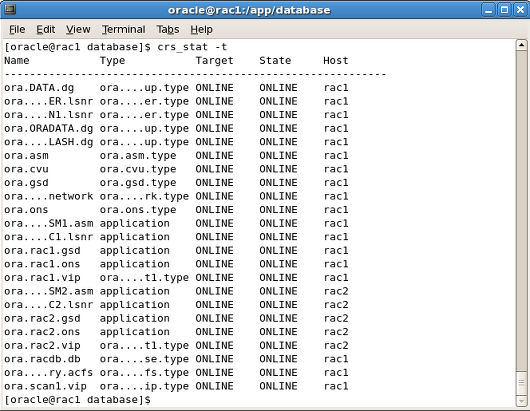Select the ora....C1.lsnr resource name

48,237
